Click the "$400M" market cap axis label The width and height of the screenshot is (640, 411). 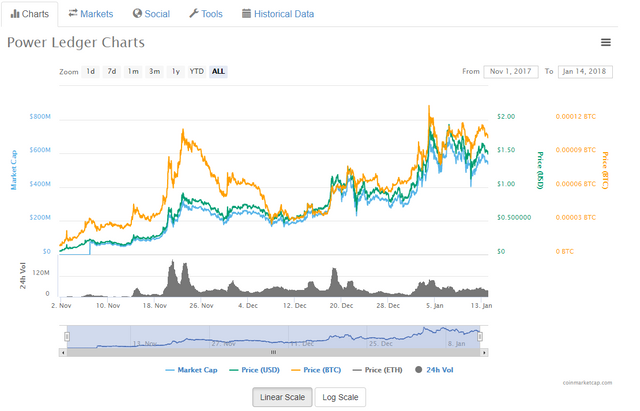pos(40,184)
